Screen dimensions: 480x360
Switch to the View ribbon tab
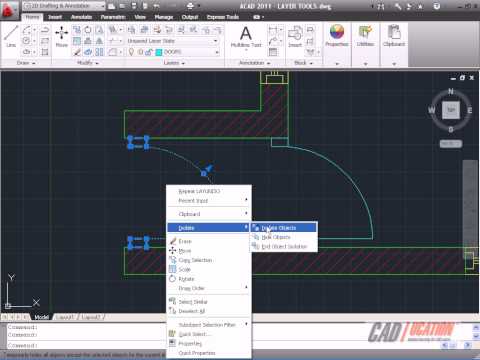pos(140,17)
